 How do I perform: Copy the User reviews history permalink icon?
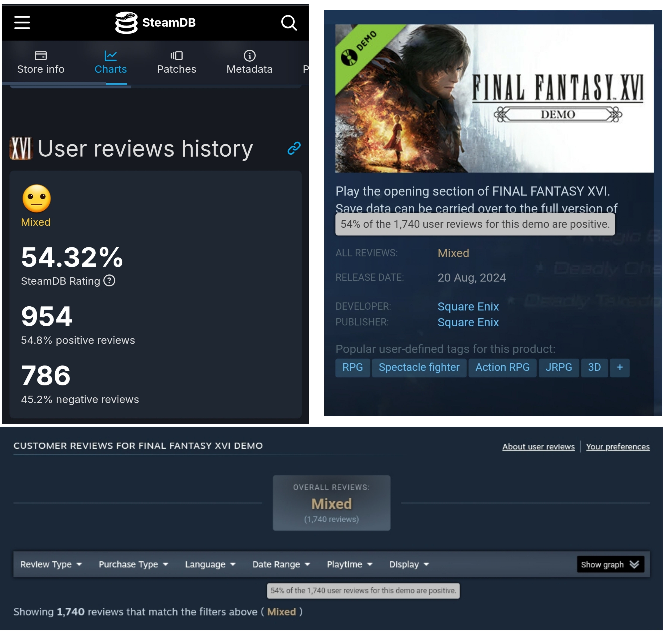294,148
